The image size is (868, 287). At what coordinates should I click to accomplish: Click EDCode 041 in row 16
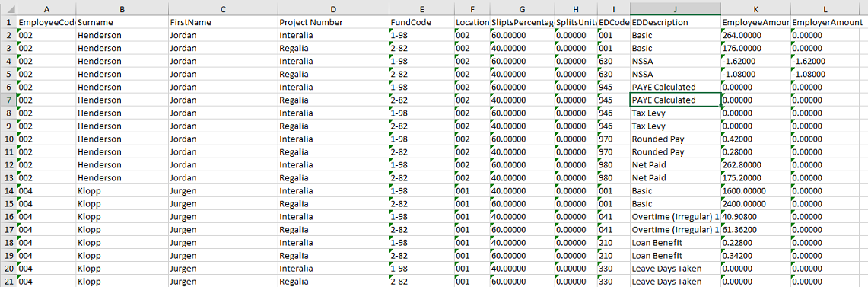(x=614, y=217)
